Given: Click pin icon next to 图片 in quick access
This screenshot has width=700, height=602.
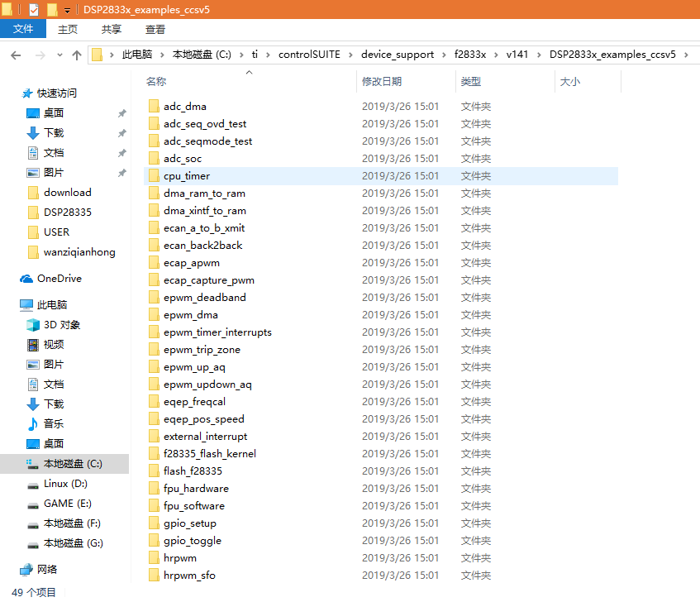Looking at the screenshot, I should point(121,173).
